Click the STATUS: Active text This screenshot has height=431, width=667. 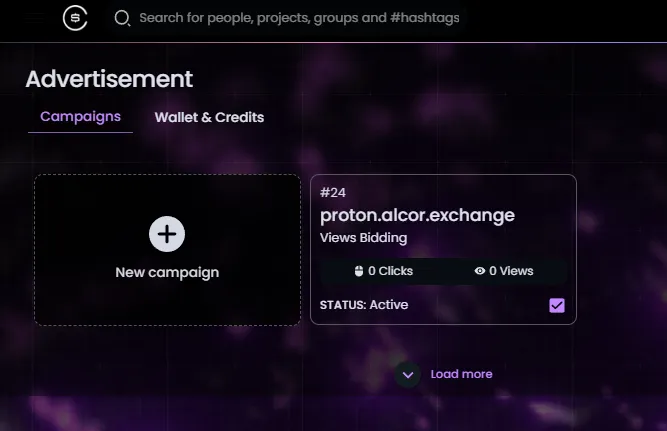point(364,305)
